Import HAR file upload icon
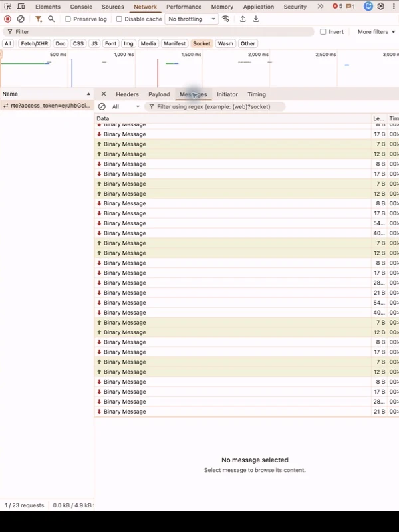 pos(243,19)
